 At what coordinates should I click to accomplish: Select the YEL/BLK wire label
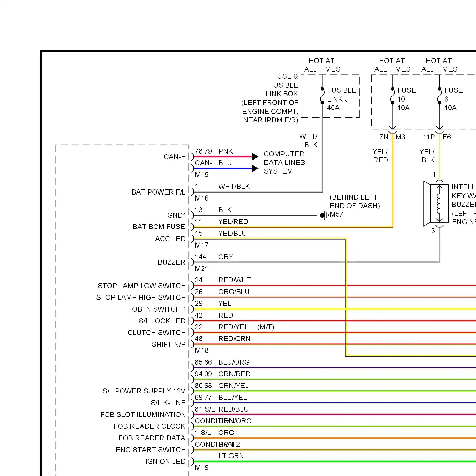click(427, 156)
